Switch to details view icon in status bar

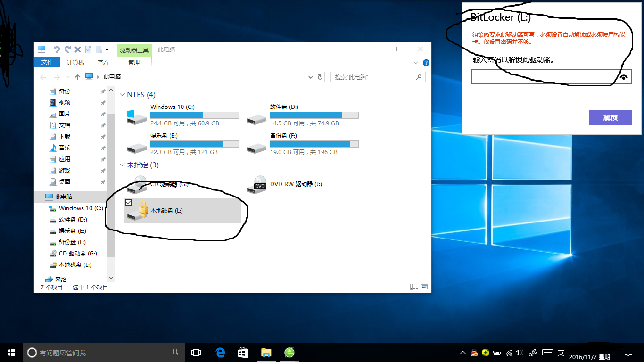point(414,287)
